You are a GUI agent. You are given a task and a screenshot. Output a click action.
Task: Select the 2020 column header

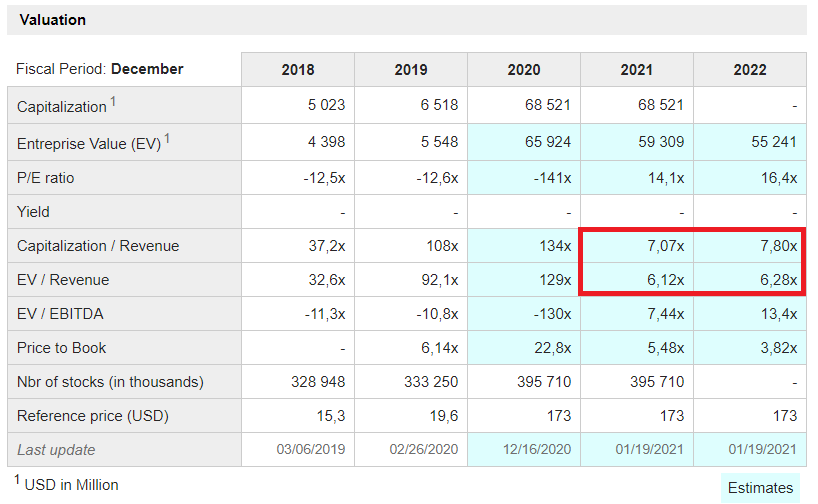click(x=524, y=69)
